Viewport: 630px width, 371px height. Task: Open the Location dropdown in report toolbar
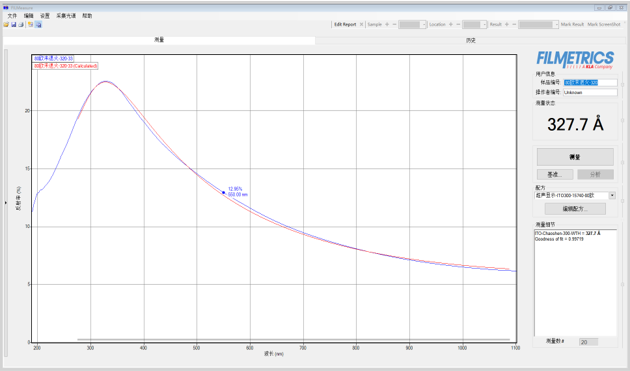click(x=475, y=25)
